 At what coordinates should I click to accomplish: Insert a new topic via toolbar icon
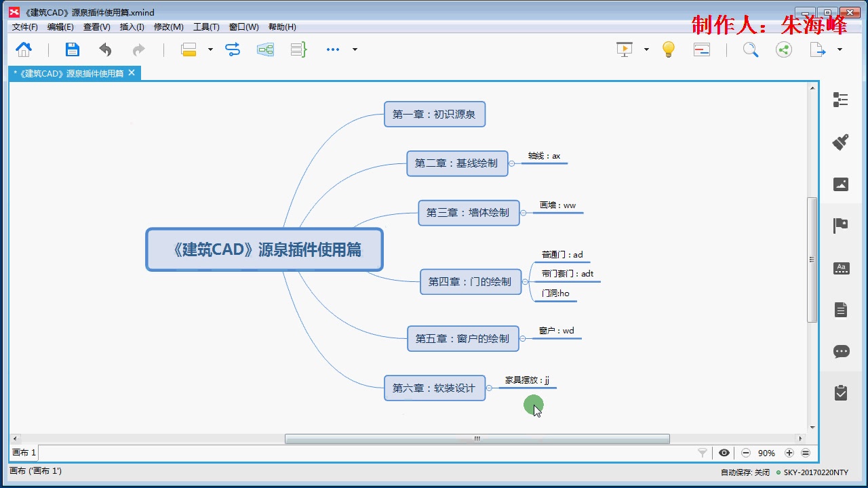tap(189, 49)
